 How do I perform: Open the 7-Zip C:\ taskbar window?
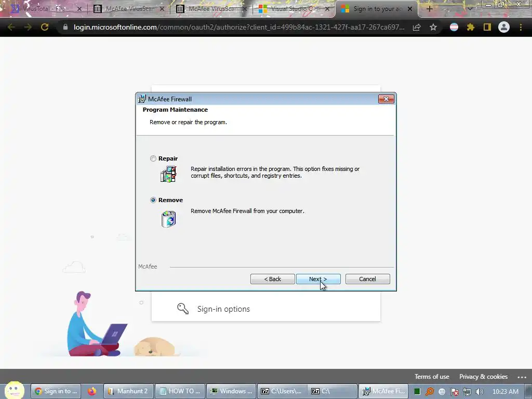click(x=332, y=391)
